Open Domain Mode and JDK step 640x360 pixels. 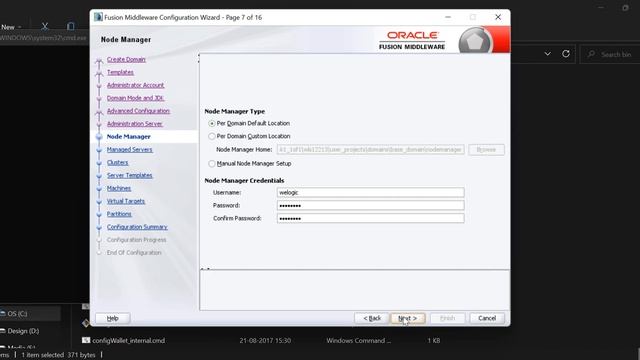click(135, 98)
